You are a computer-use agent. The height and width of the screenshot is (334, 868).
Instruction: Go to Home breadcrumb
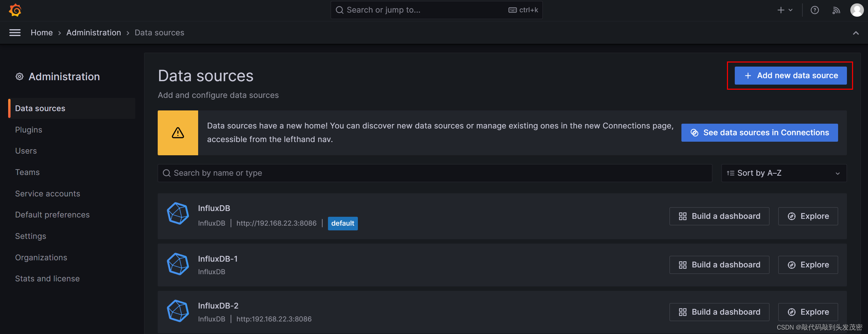tap(42, 33)
